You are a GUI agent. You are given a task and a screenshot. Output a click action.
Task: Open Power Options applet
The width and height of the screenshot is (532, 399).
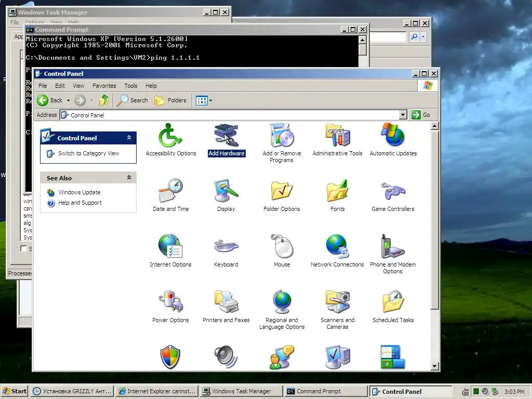(170, 307)
